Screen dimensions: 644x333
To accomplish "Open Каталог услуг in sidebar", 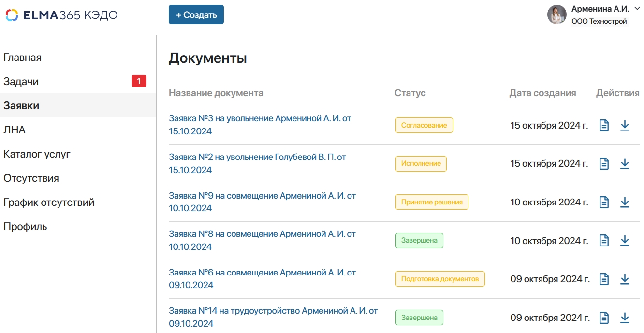I will [78, 154].
